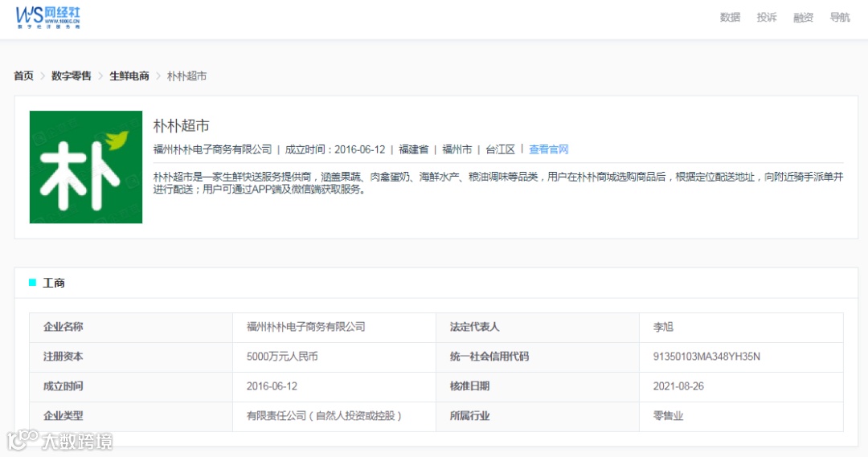The width and height of the screenshot is (868, 457).
Task: Open the 融资 navigation menu
Action: click(x=803, y=17)
